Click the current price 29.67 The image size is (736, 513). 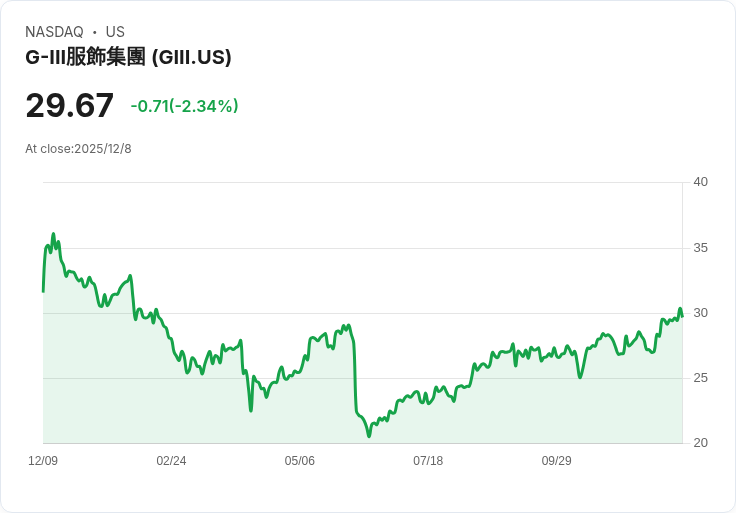pos(70,105)
